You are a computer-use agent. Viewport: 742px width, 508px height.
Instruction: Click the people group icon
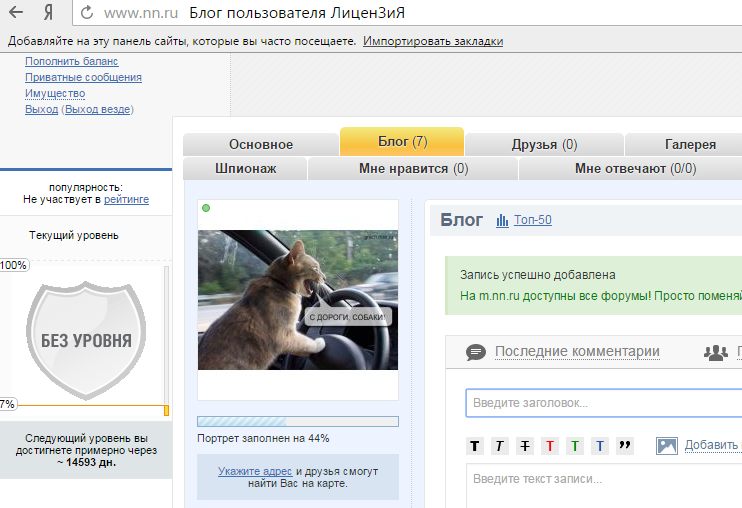pos(716,352)
